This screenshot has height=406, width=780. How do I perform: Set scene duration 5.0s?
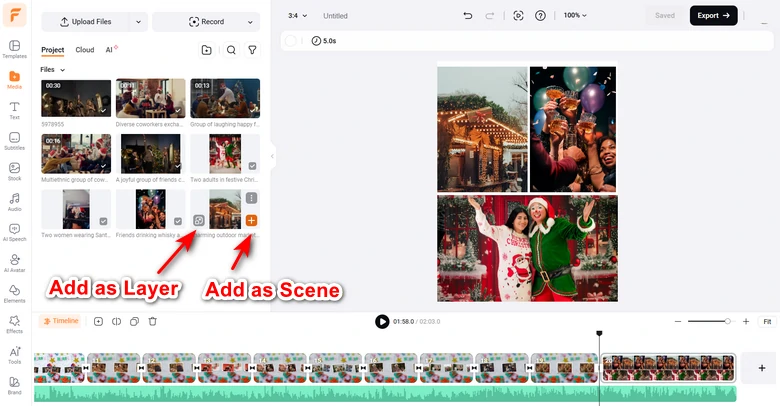click(x=324, y=41)
